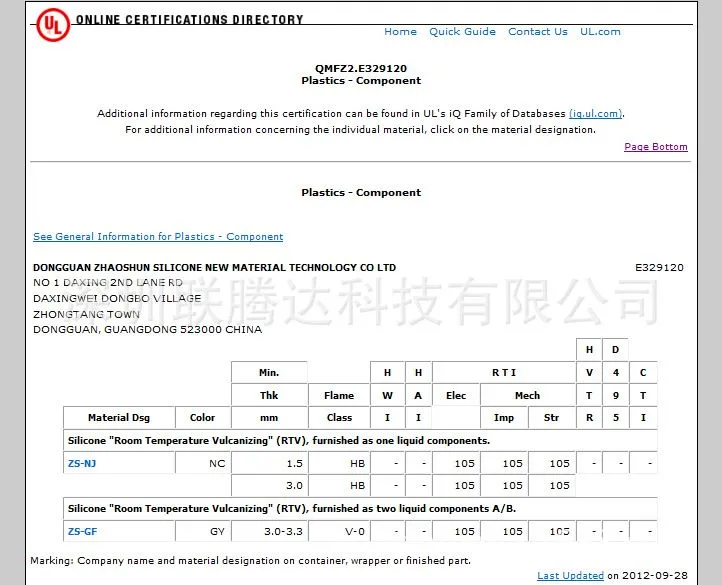
Task: Open the Quick Guide link
Action: tap(462, 32)
